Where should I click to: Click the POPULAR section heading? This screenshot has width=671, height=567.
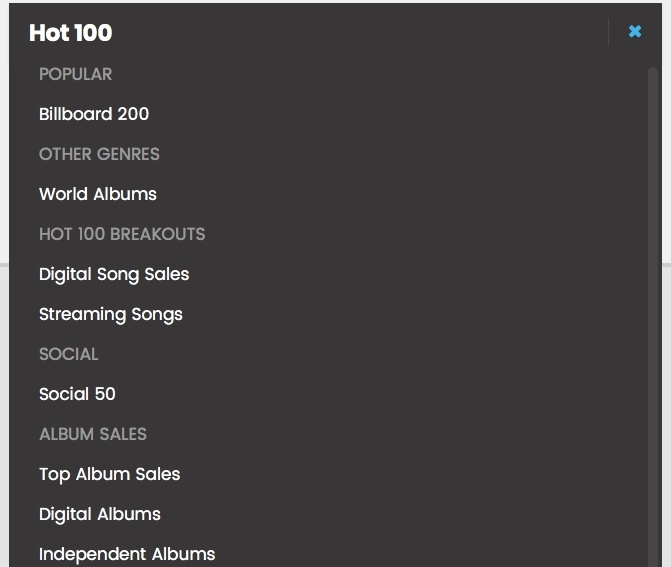(x=75, y=74)
